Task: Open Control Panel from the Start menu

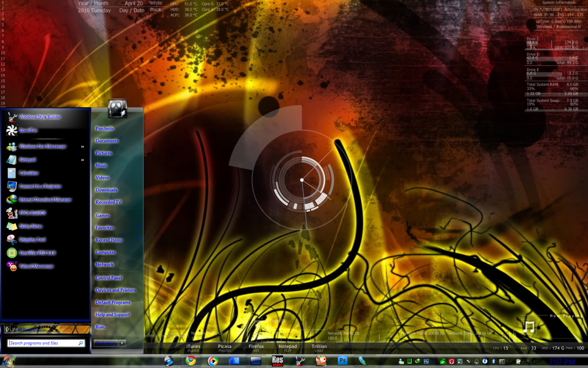Action: 109,278
